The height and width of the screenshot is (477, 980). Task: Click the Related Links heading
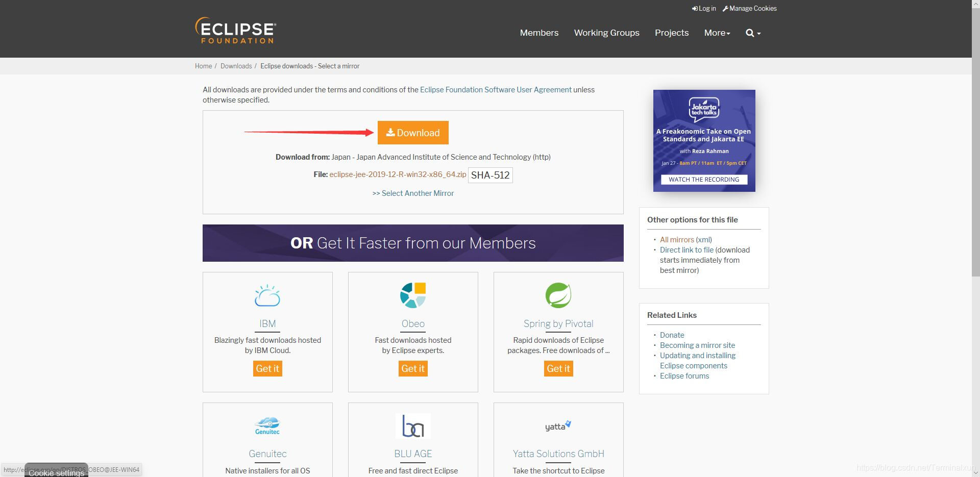[x=672, y=315]
